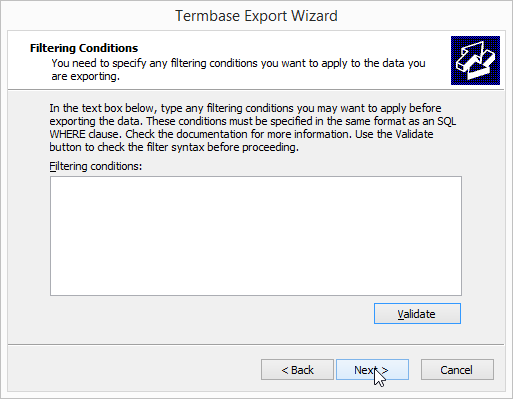Validate the filter syntax
This screenshot has width=513, height=399.
tap(417, 313)
